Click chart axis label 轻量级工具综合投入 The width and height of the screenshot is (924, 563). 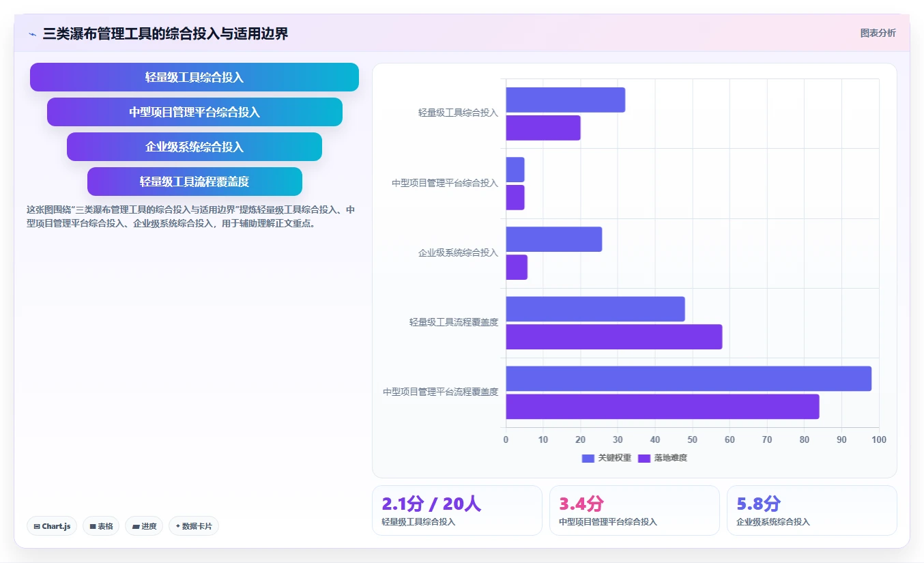click(x=458, y=113)
